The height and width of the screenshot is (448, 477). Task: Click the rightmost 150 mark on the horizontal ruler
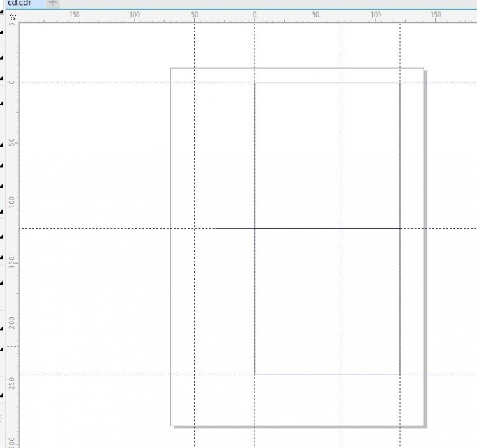point(436,15)
